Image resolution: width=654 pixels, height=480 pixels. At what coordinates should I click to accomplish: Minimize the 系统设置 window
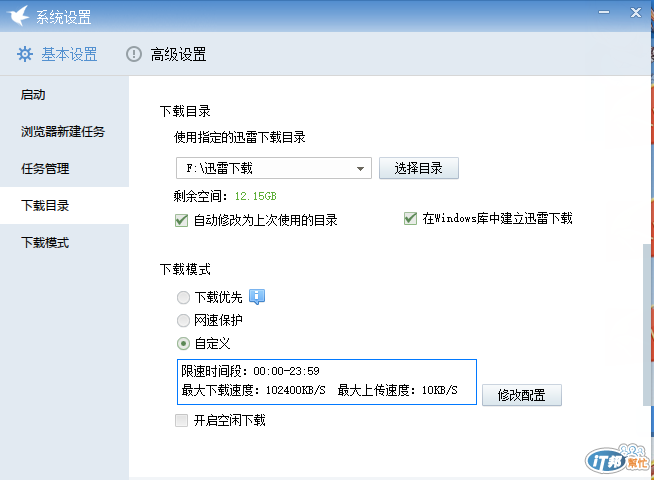pos(604,12)
